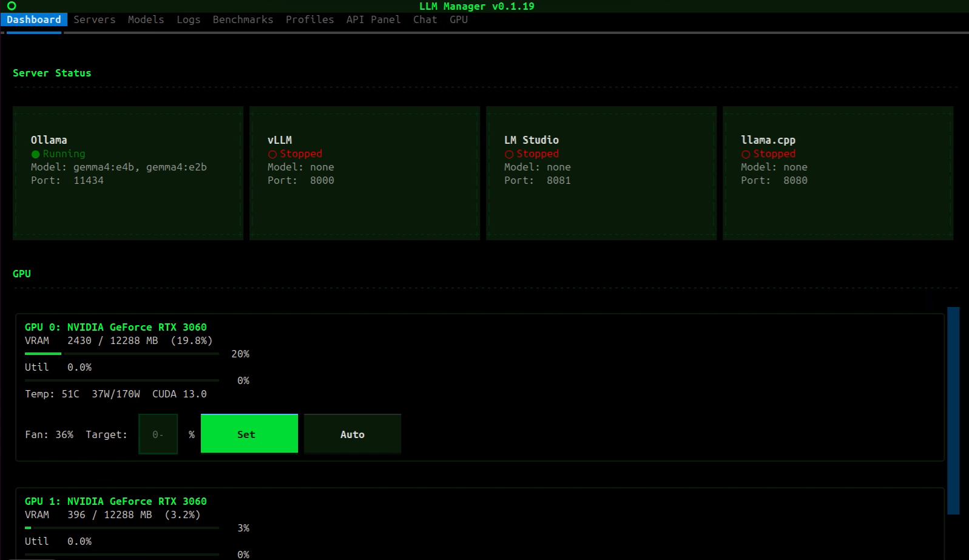Go to the Logs tab
The width and height of the screenshot is (969, 560).
[x=188, y=19]
